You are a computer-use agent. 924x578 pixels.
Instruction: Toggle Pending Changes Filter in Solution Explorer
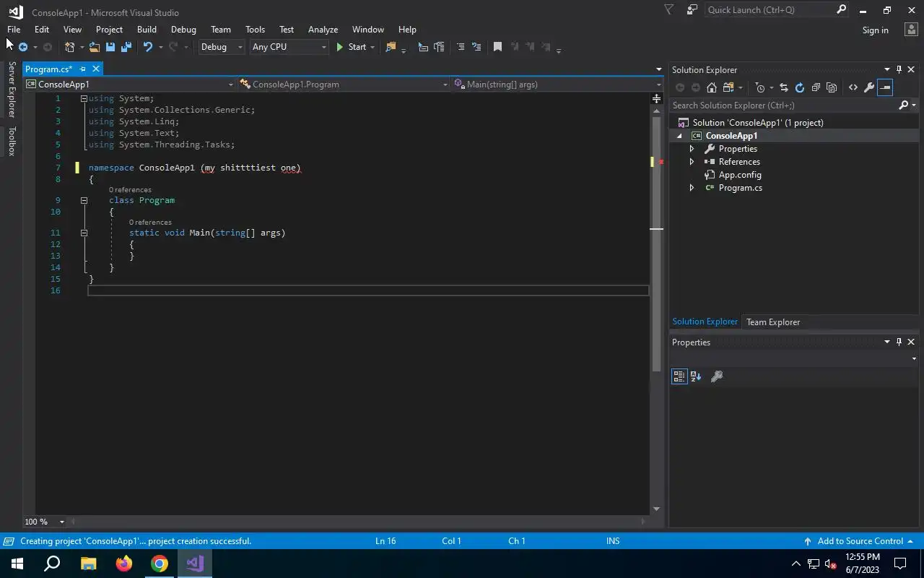(759, 87)
